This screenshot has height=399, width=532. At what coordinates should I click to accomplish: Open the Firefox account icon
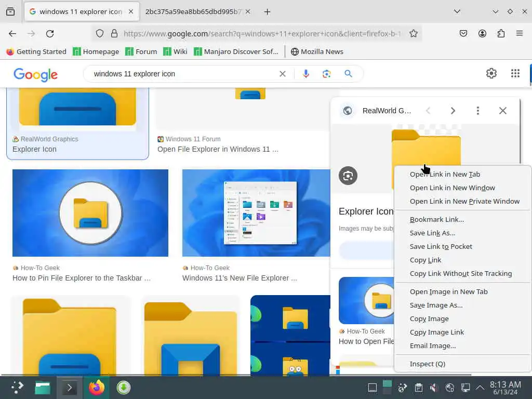(x=482, y=34)
